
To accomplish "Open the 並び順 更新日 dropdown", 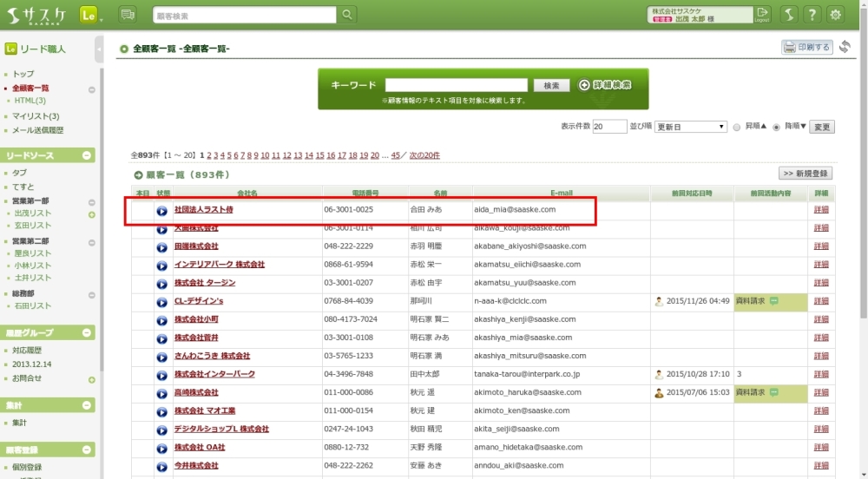I will tap(690, 127).
